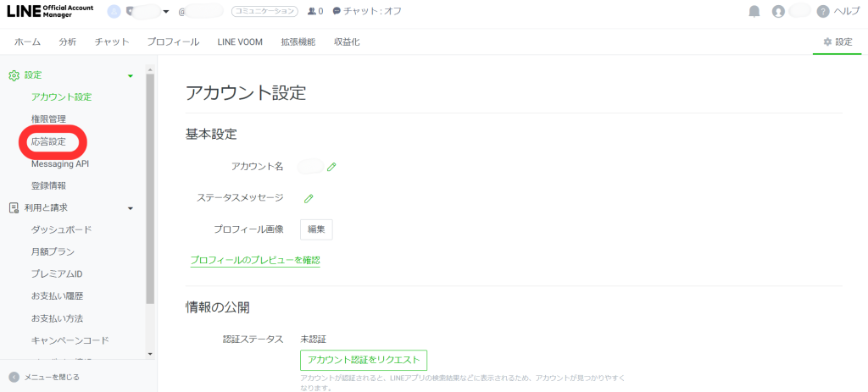This screenshot has width=868, height=392.
Task: Click the sidebar scrollbar up arrow
Action: [x=150, y=69]
